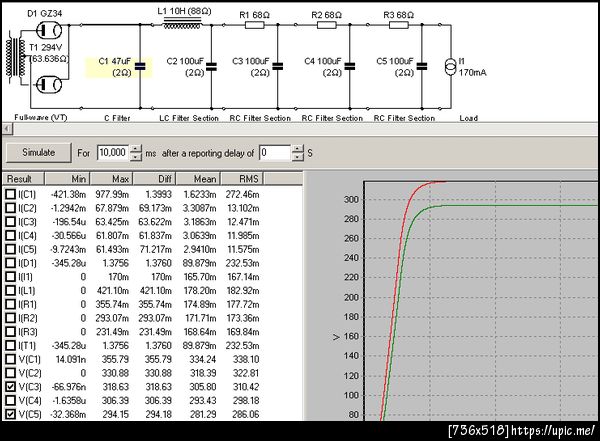Enable the I(C3) result checkbox
Image resolution: width=600 pixels, height=441 pixels.
[x=10, y=222]
